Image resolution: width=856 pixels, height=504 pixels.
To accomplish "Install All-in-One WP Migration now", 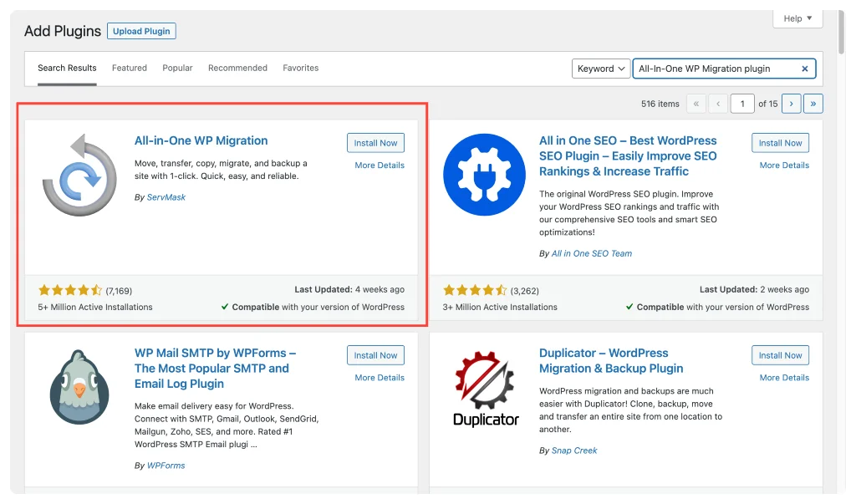I will click(x=375, y=143).
